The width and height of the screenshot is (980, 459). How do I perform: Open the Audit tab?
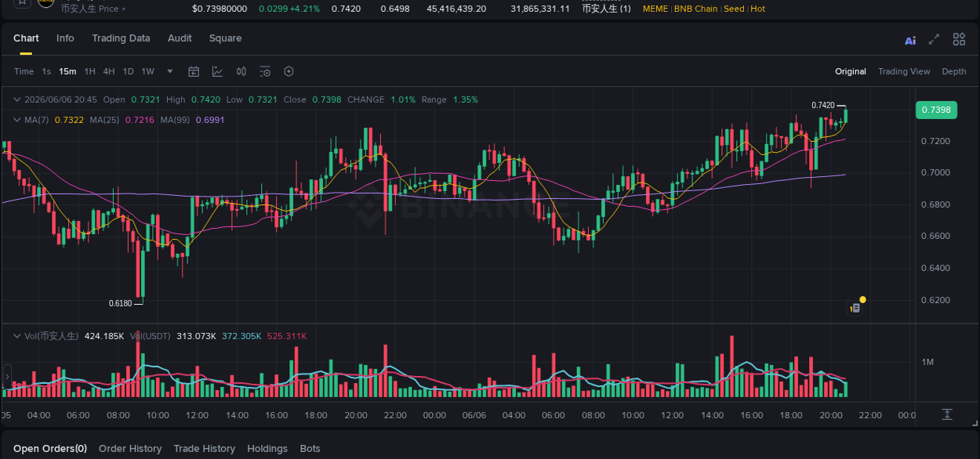pyautogui.click(x=180, y=38)
